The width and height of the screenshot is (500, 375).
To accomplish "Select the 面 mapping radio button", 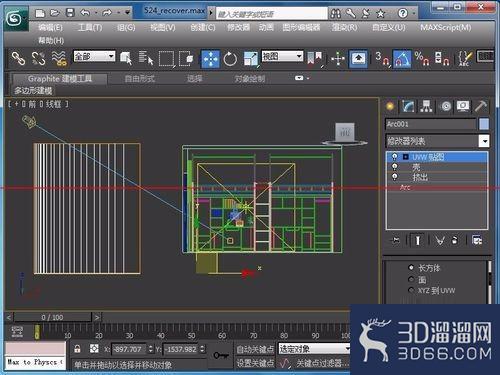I will pyautogui.click(x=411, y=279).
